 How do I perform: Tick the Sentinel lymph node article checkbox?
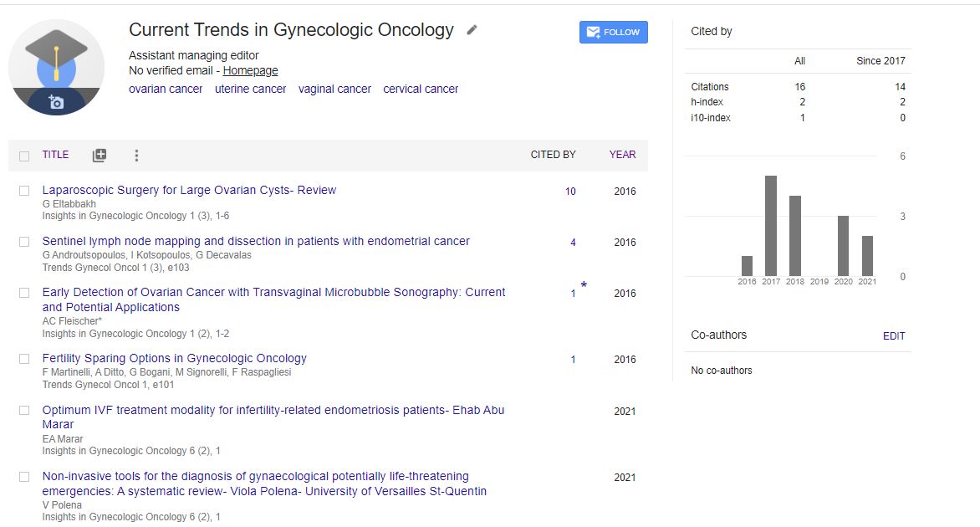click(x=24, y=242)
